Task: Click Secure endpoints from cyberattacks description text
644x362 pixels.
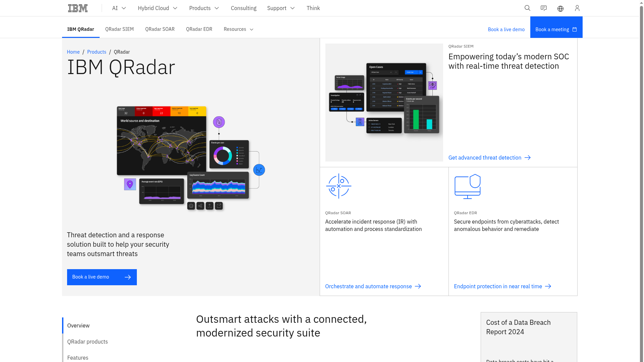Action: [x=506, y=225]
